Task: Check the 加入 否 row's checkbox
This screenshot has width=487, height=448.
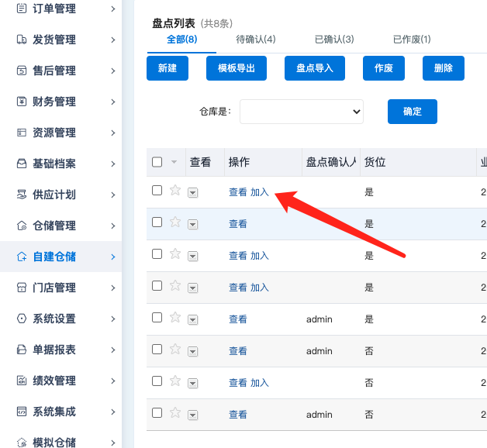Action: (157, 381)
